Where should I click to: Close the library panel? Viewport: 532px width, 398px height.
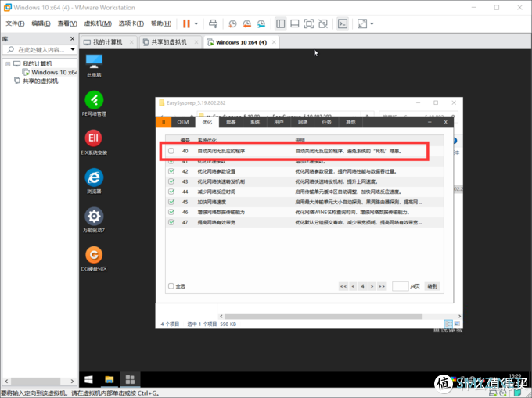(x=72, y=38)
